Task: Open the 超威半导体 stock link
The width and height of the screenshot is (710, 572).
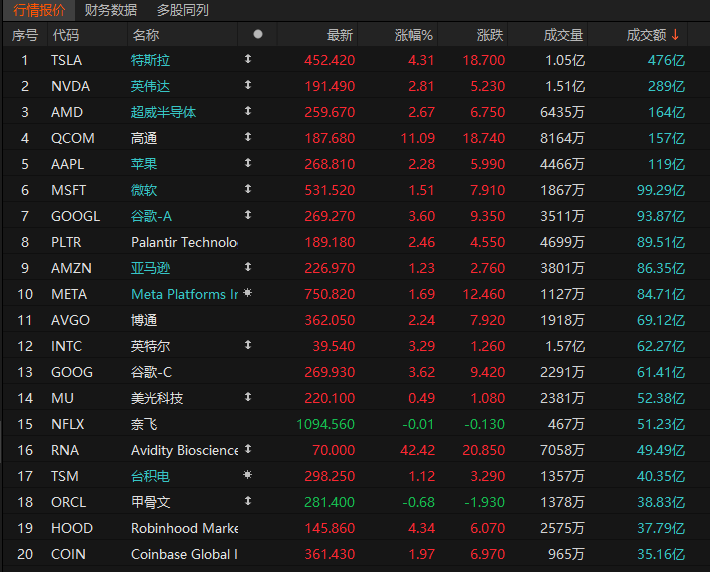Action: click(x=163, y=112)
